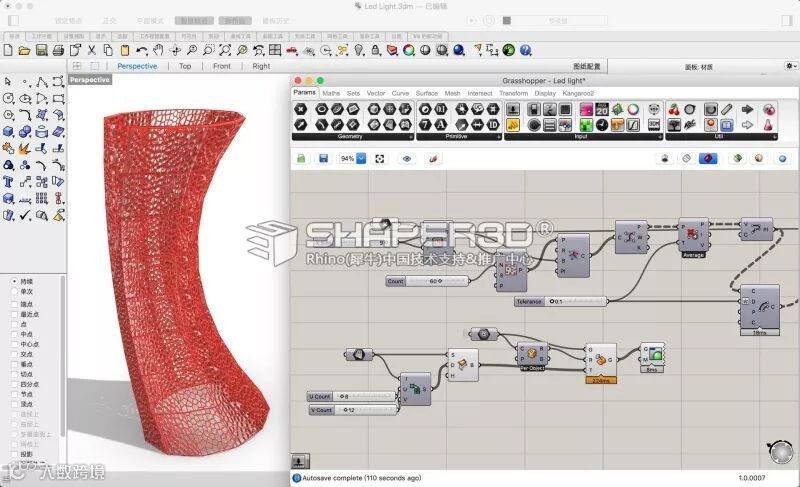Select the 持续 radio button
This screenshot has height=487, width=800.
point(14,281)
